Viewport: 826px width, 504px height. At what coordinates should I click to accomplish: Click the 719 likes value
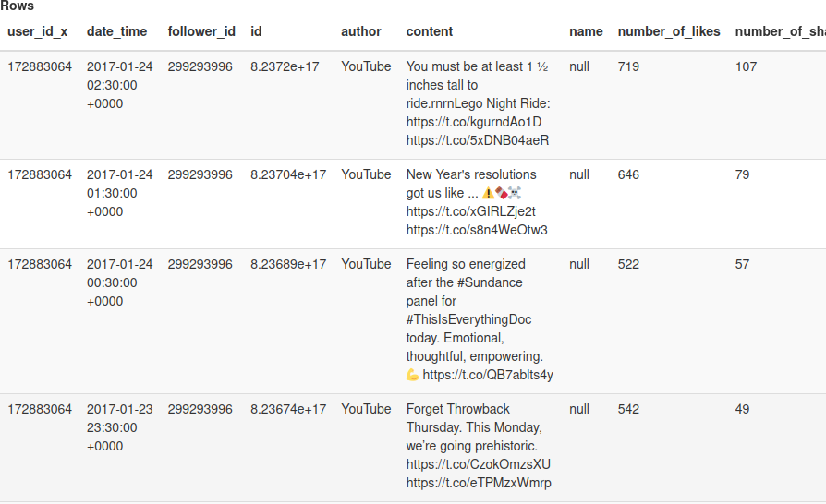[x=628, y=66]
